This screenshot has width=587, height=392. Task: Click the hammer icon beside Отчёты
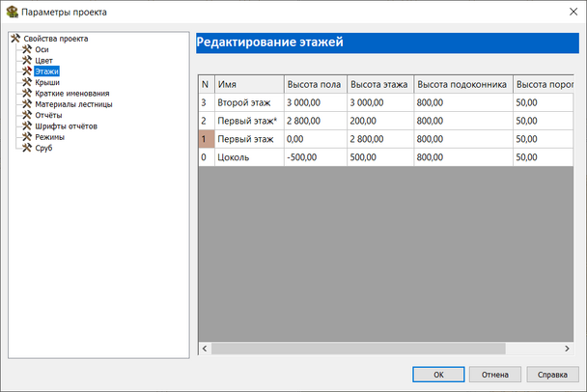pos(27,115)
